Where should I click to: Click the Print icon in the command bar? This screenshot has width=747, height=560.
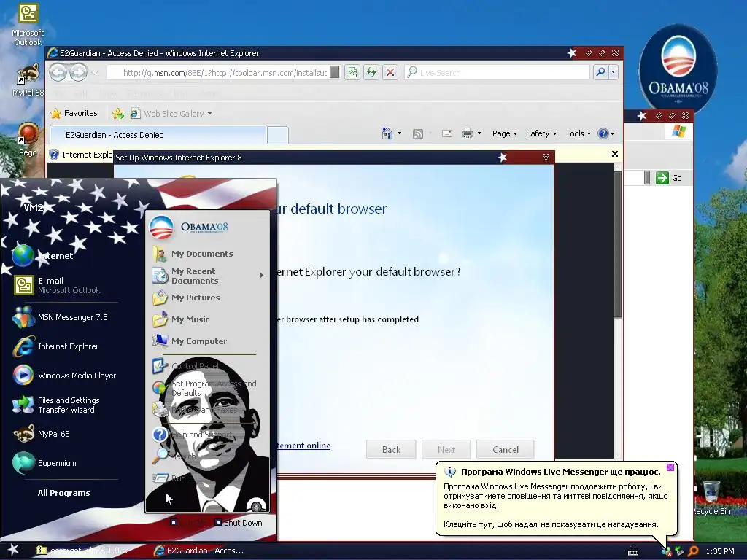(468, 133)
